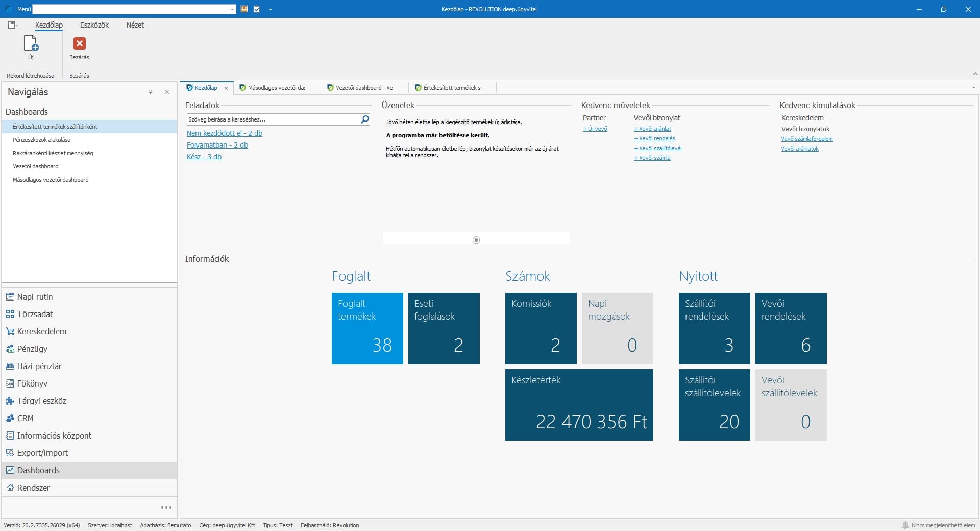The image size is (980, 531).
Task: Click the notification bell in status bar
Action: point(905,525)
